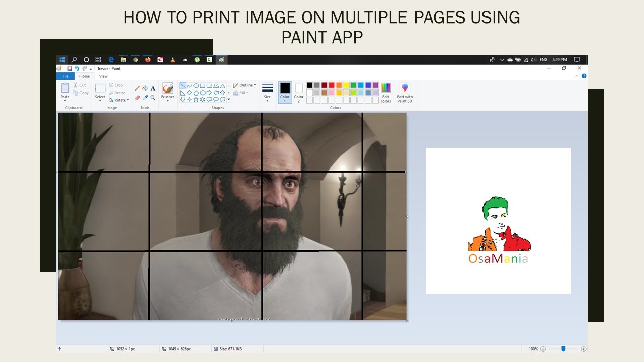Image resolution: width=644 pixels, height=362 pixels.
Task: Click the Cut button
Action: coord(80,85)
